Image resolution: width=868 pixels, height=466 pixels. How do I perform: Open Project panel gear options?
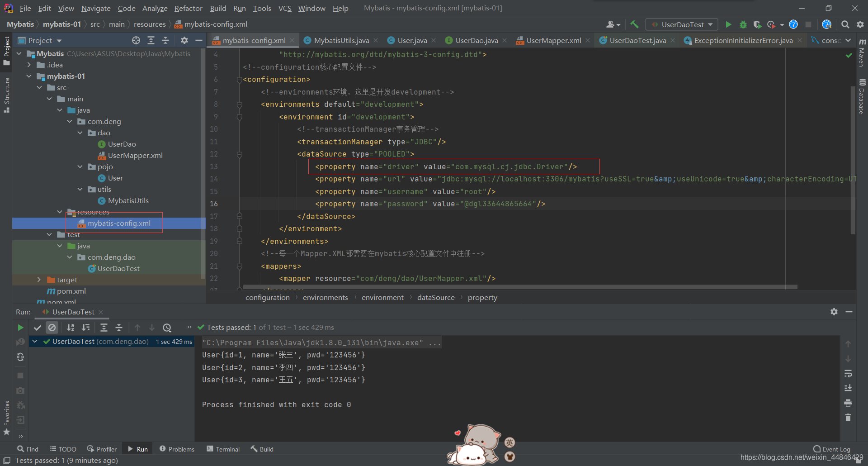coord(184,40)
